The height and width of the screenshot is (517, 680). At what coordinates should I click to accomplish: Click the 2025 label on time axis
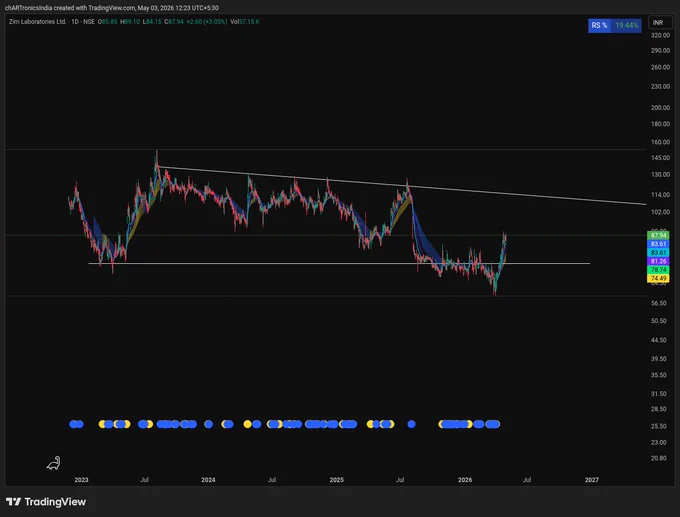click(337, 480)
